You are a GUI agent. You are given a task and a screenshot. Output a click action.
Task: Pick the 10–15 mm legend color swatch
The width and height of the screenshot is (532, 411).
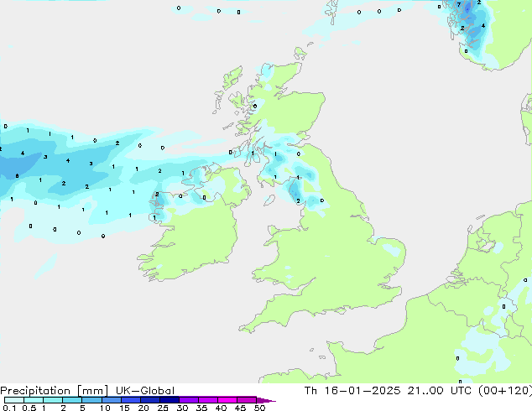click(111, 400)
